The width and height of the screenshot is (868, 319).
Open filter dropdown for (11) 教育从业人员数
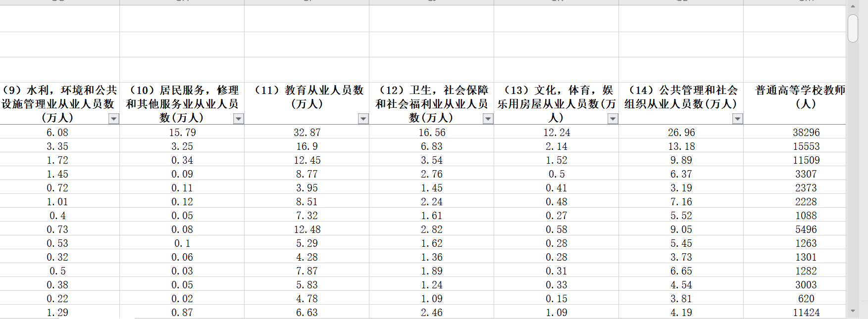click(x=363, y=119)
